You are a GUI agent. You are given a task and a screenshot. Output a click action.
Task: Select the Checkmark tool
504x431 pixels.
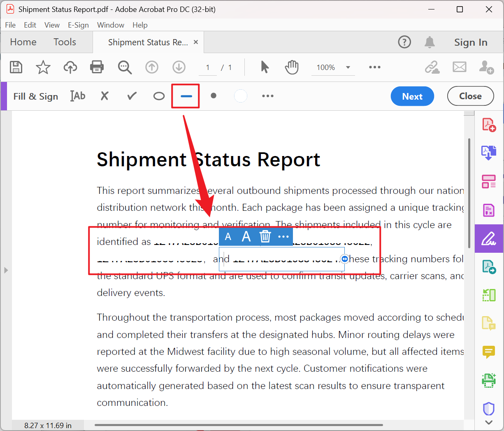tap(132, 96)
